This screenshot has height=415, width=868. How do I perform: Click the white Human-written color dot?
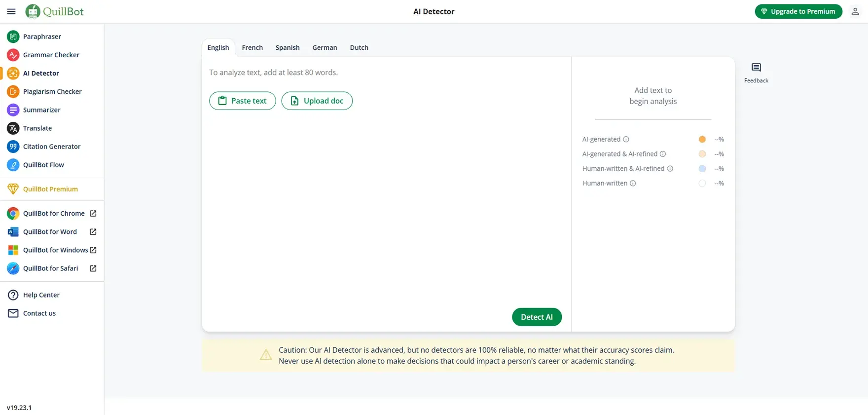(702, 183)
